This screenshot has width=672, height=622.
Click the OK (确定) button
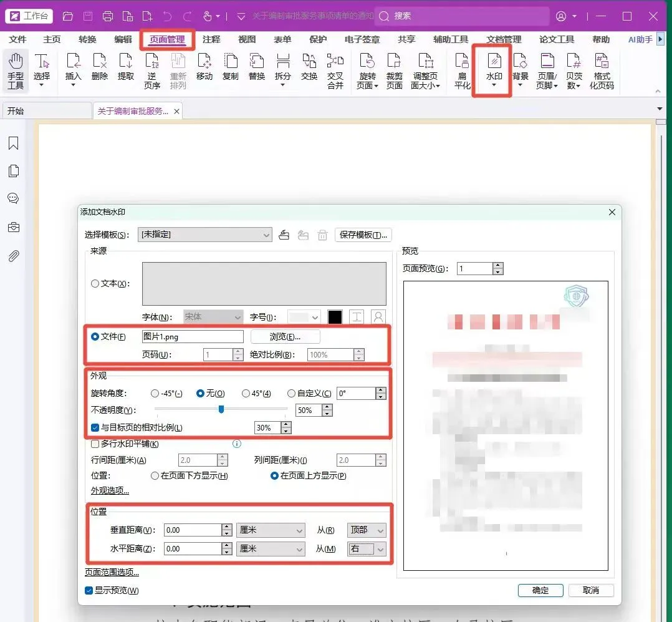[x=540, y=591]
